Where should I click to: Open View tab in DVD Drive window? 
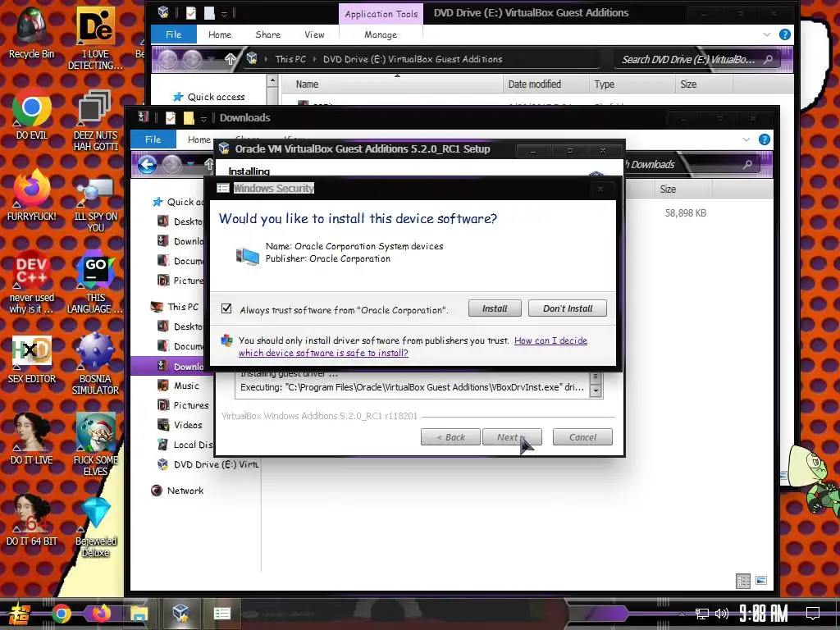coord(314,34)
